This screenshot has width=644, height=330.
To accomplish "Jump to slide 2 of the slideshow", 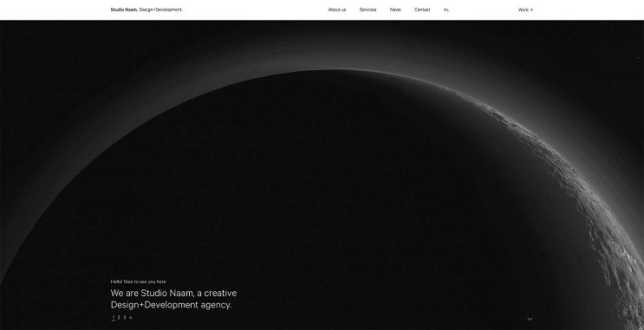I will click(119, 317).
